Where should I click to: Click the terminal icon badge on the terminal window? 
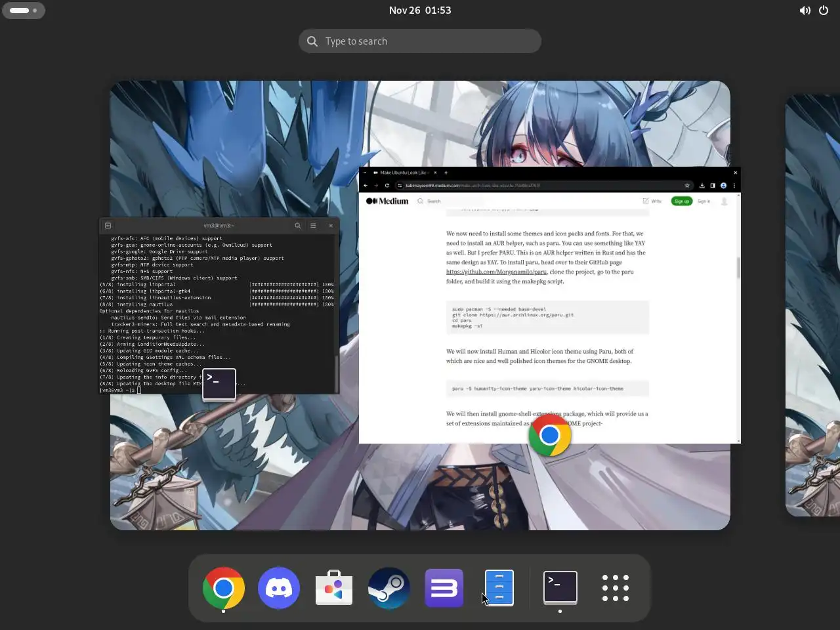click(219, 385)
